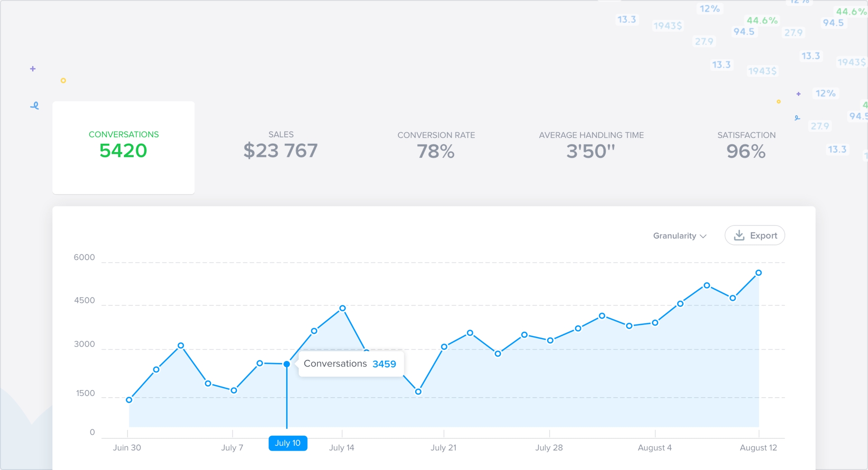Image resolution: width=868 pixels, height=470 pixels.
Task: Click the Granularity chevron arrow
Action: point(703,236)
